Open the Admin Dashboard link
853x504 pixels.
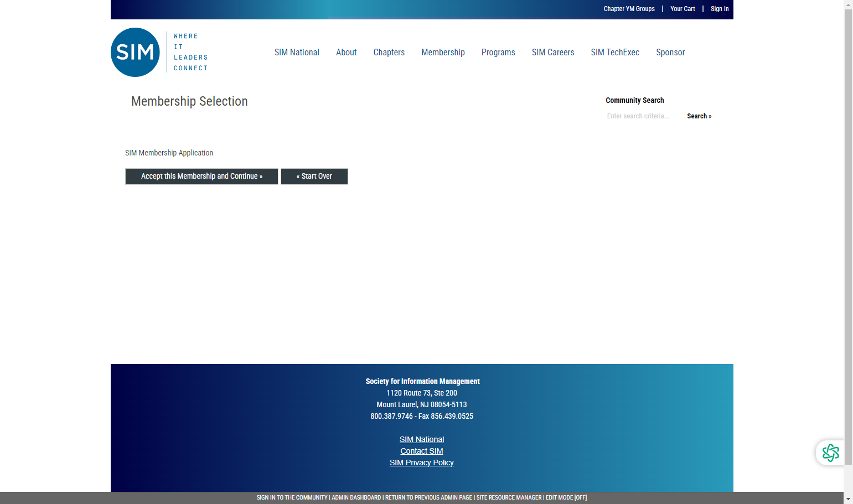click(356, 498)
